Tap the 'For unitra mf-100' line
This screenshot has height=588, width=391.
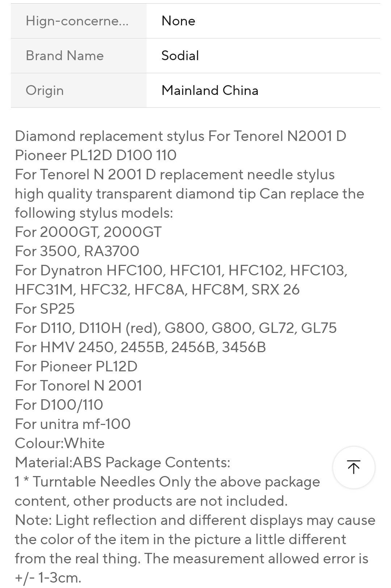73,424
